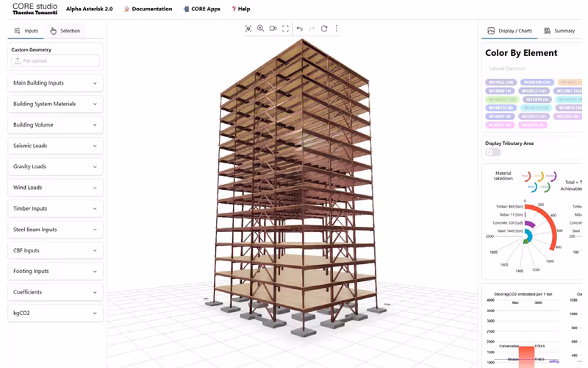Viewport: 588px width, 368px height.
Task: Toggle Display Tributary Area switch
Action: (x=492, y=152)
